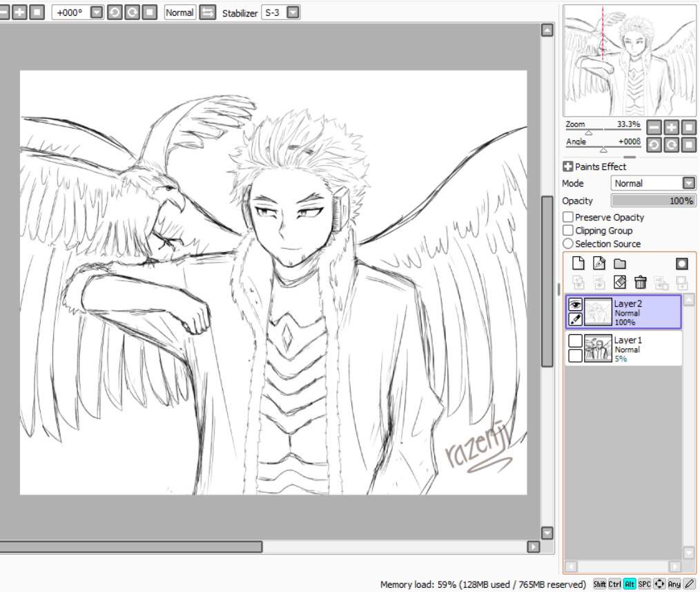The height and width of the screenshot is (592, 700).
Task: Flip the view horizontally
Action: (208, 12)
